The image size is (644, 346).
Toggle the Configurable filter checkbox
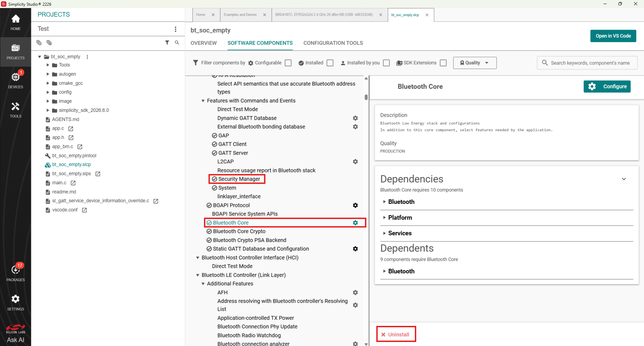(x=288, y=63)
